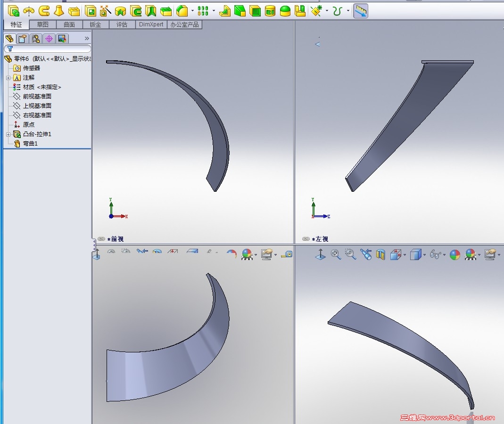Select the Boundary Cut tool
Image resolution: width=504 pixels, height=424 pixels.
pyautogui.click(x=166, y=12)
